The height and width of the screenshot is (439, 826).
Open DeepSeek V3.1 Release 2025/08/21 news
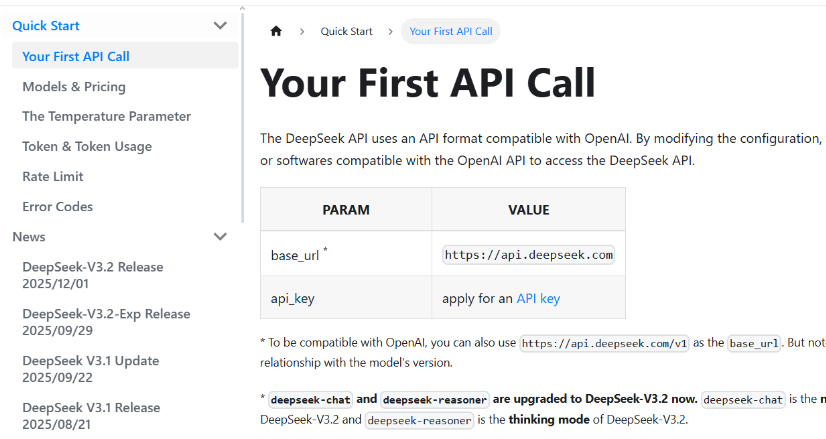click(90, 416)
